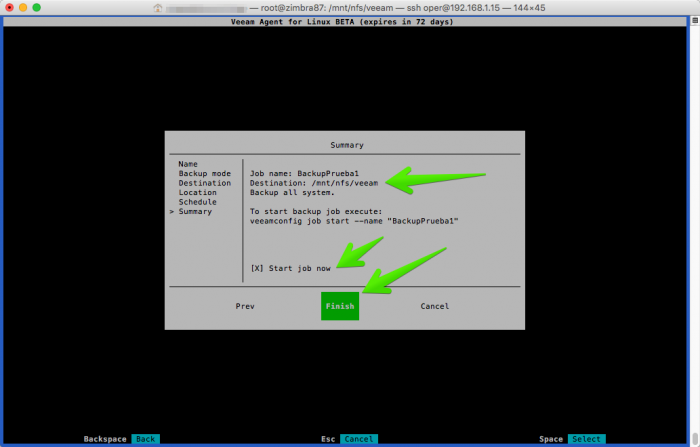This screenshot has height=447, width=700.
Task: Click the terminal scroll indicator icon at top right
Action: point(695,20)
